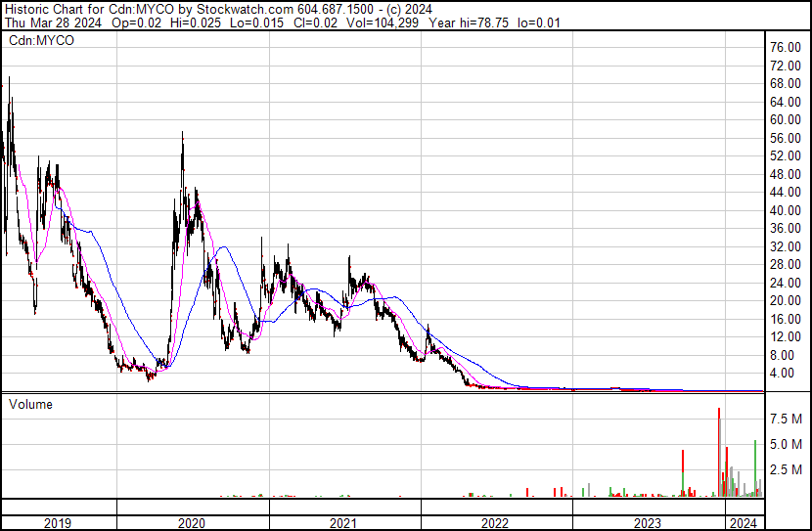The height and width of the screenshot is (531, 812).
Task: Click the 4.00 price axis label
Action: pyautogui.click(x=783, y=374)
